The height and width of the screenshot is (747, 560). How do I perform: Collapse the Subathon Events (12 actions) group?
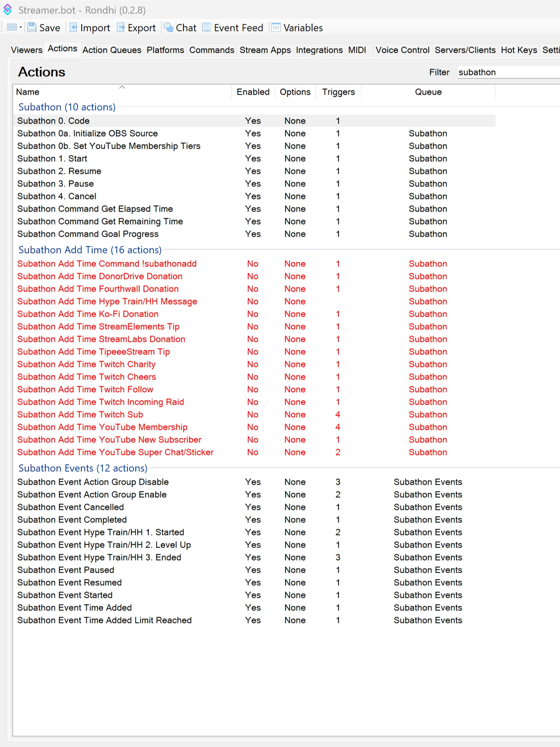coord(83,468)
